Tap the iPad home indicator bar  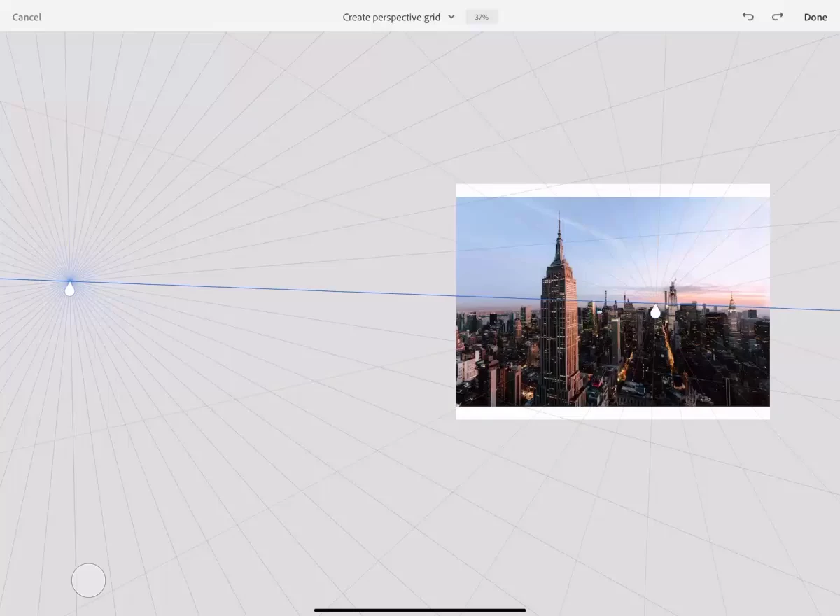tap(420, 610)
